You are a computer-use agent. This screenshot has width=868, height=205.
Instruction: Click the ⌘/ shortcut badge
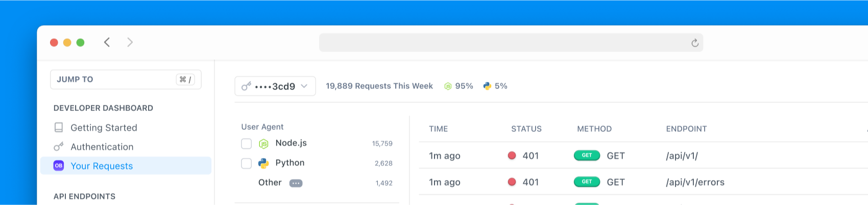point(185,79)
